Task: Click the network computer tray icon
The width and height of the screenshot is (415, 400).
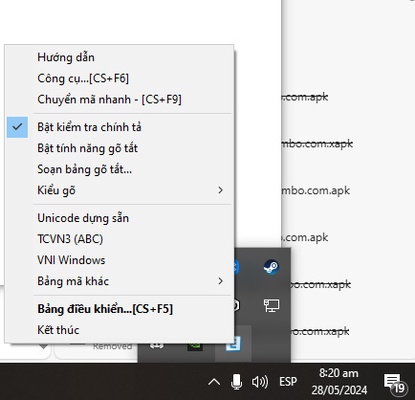Action: point(271,305)
